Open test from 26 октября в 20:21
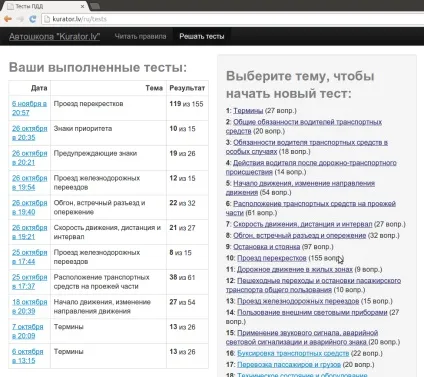Viewport: 424px width, 377px height. coord(29,158)
